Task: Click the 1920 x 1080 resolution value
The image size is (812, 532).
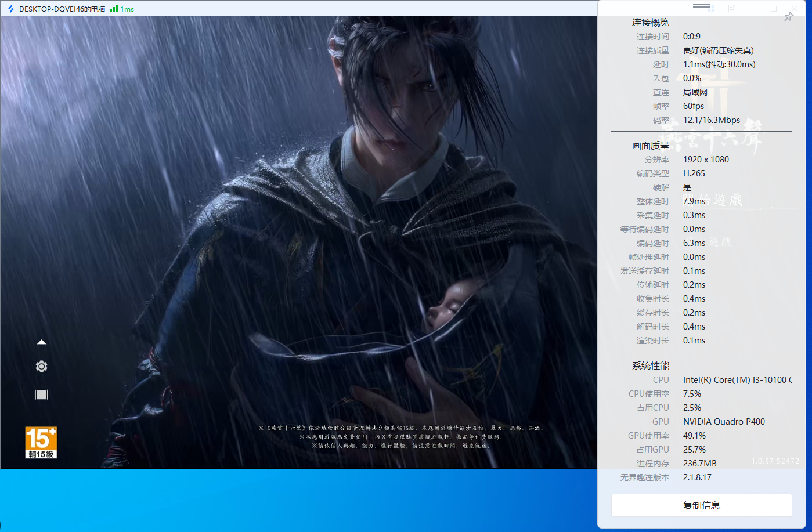Action: click(x=706, y=160)
